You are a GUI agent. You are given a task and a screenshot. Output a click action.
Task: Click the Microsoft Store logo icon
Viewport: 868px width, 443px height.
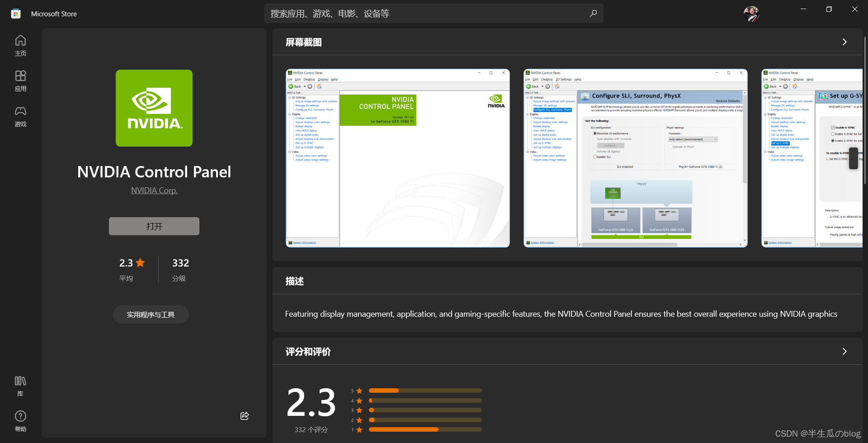pyautogui.click(x=16, y=14)
